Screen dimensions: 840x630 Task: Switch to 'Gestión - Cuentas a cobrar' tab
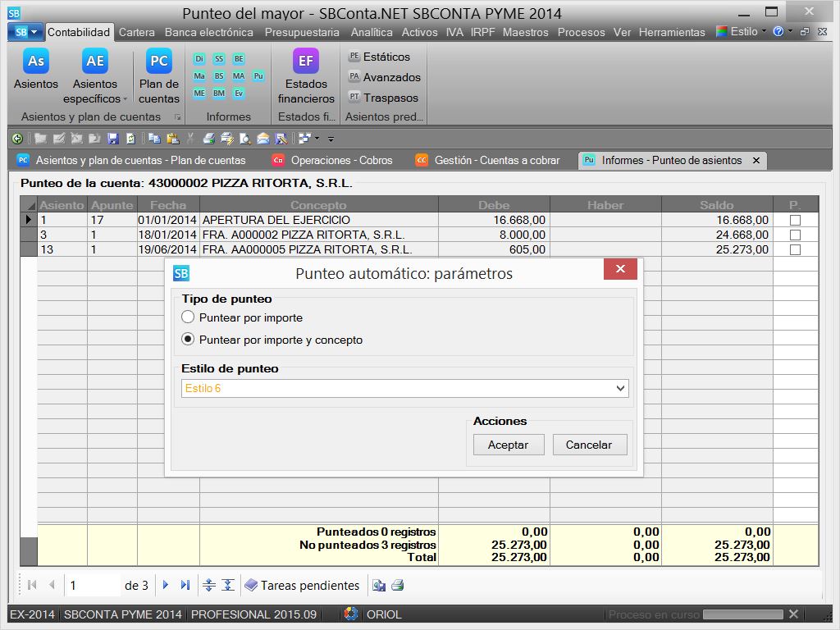496,160
